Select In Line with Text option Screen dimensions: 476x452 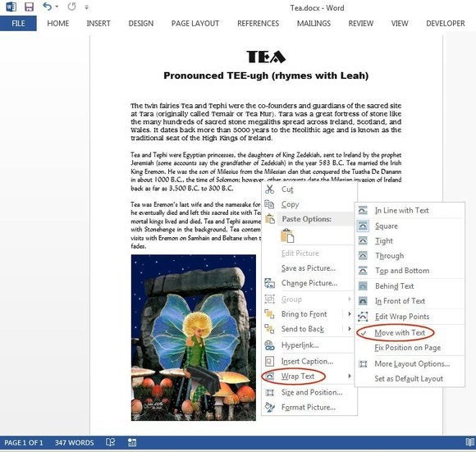tap(401, 211)
